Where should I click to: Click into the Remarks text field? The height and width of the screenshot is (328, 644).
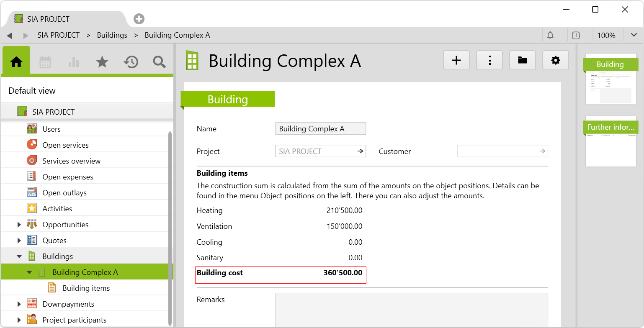coord(411,310)
